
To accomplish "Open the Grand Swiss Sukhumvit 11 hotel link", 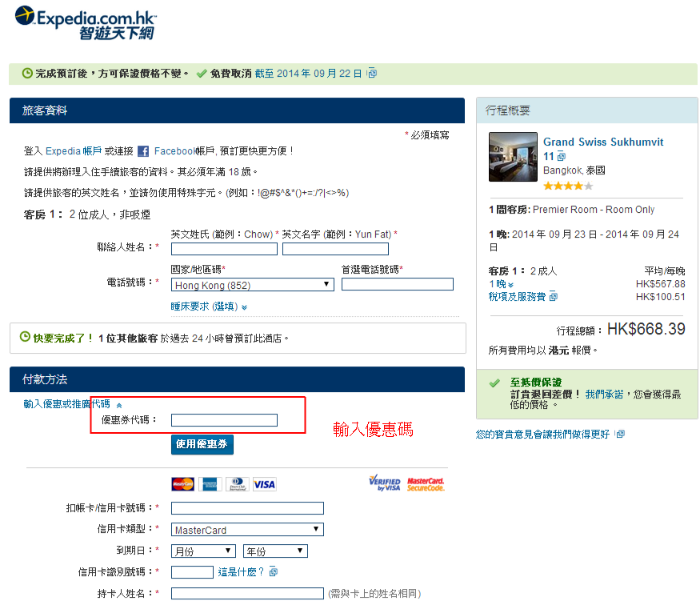I will point(602,142).
